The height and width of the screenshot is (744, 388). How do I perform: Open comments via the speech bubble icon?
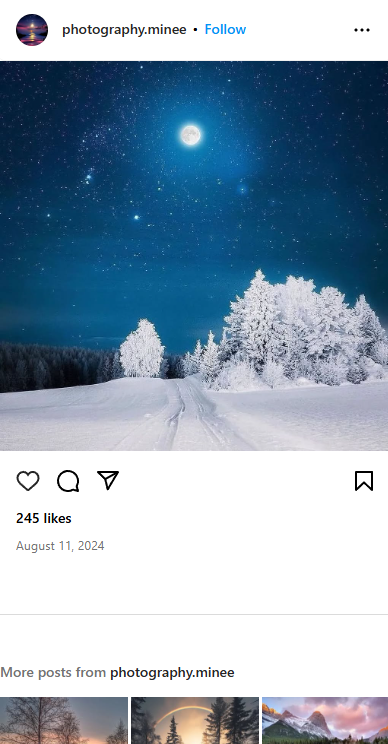[x=68, y=481]
